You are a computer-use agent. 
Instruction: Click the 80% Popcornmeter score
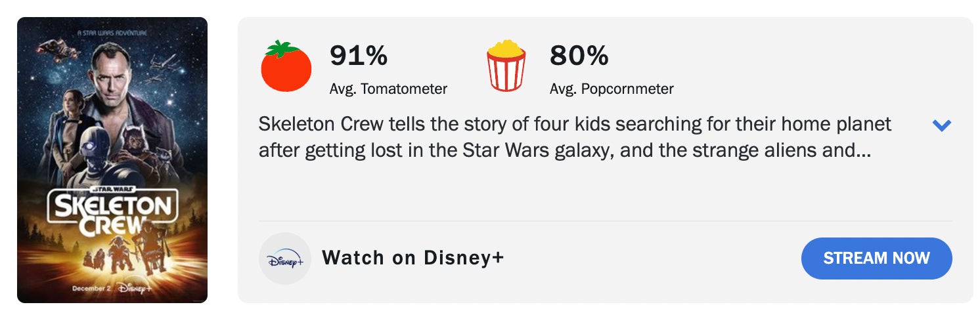coord(579,56)
